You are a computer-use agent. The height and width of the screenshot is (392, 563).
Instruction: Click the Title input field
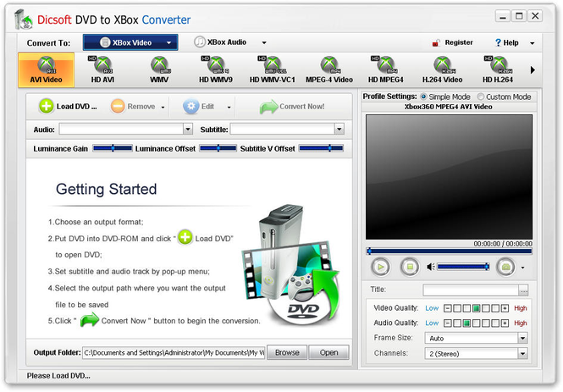pos(471,290)
